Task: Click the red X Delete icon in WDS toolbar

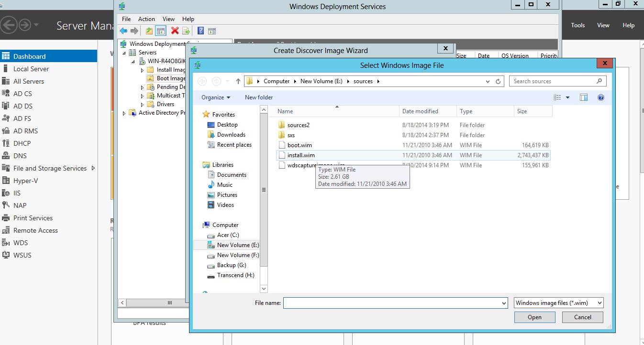Action: [x=175, y=31]
